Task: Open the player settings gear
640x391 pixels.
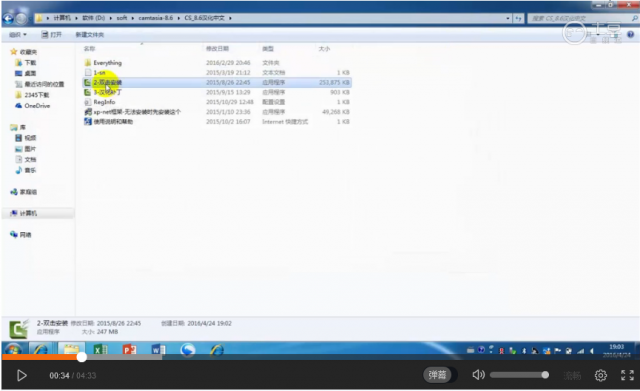Action: tap(600, 375)
